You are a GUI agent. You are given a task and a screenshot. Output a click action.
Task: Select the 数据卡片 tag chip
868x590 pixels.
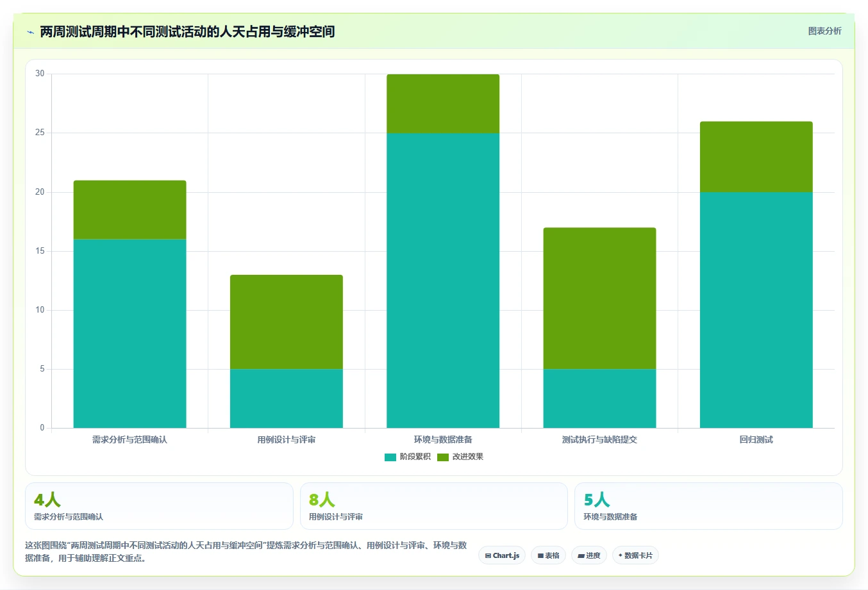point(635,555)
